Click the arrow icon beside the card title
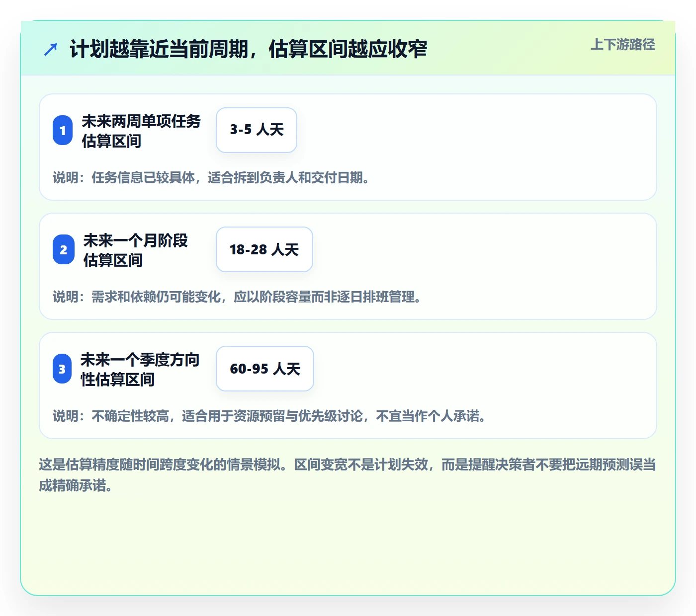 [x=51, y=49]
